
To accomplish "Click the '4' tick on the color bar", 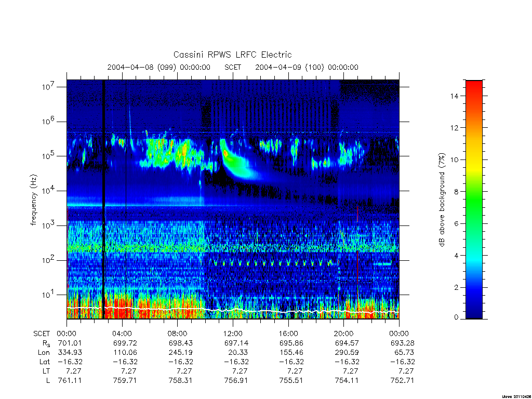I will (456, 256).
